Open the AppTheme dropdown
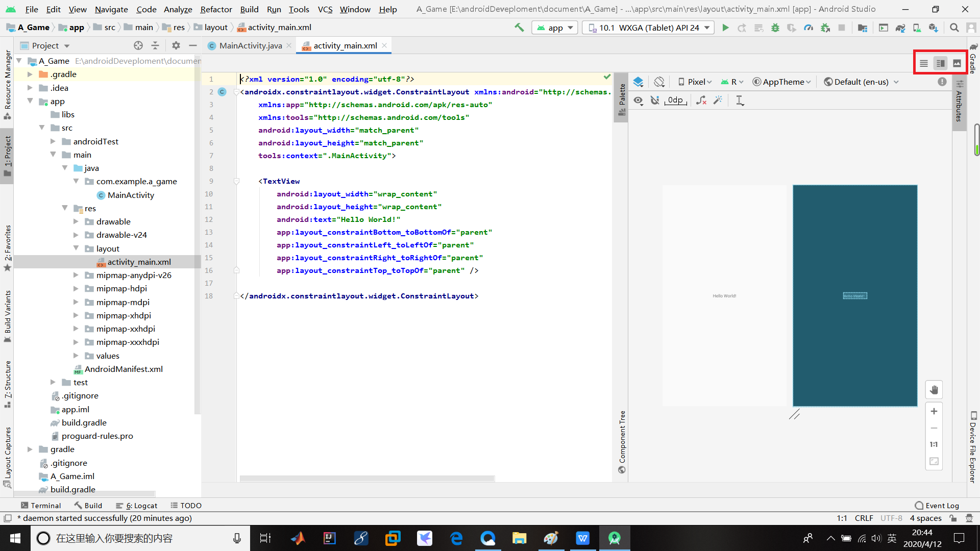The image size is (980, 551). (x=782, y=82)
